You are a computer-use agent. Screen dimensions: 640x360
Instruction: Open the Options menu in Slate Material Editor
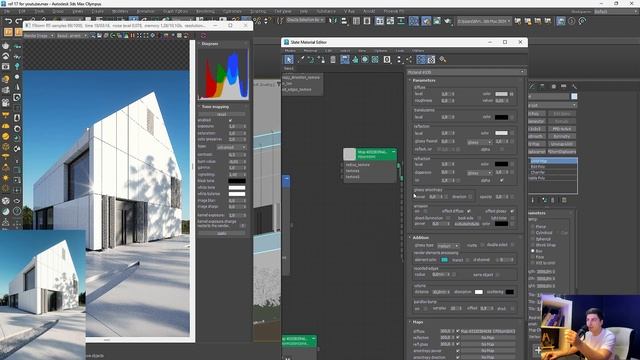click(x=381, y=51)
